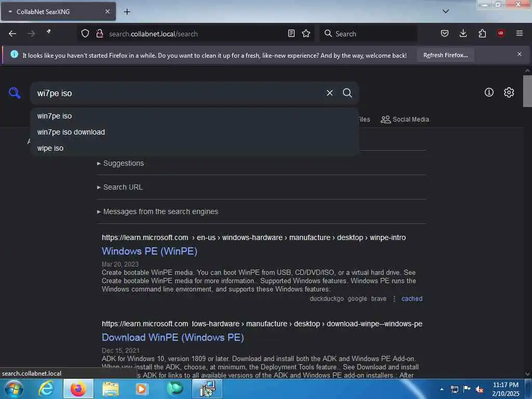
Task: Toggle reader view icon in address bar
Action: (x=291, y=33)
